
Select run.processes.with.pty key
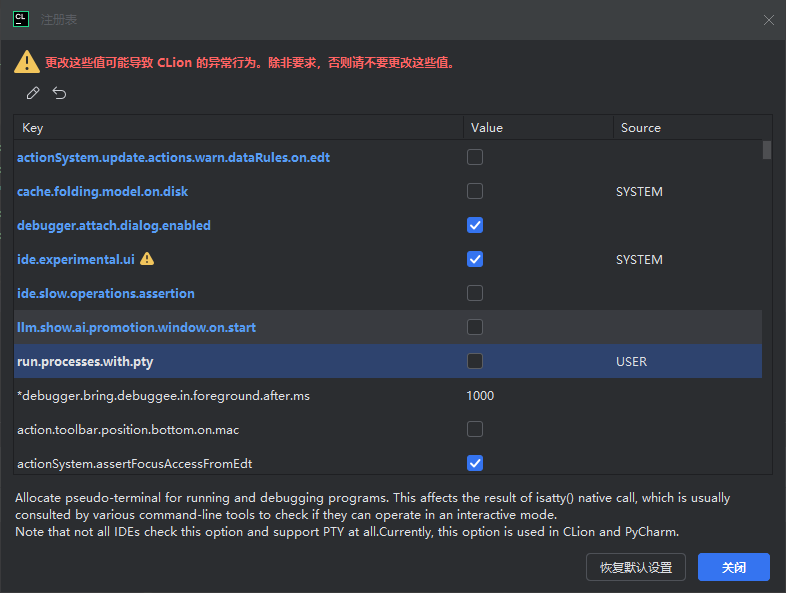click(x=85, y=361)
